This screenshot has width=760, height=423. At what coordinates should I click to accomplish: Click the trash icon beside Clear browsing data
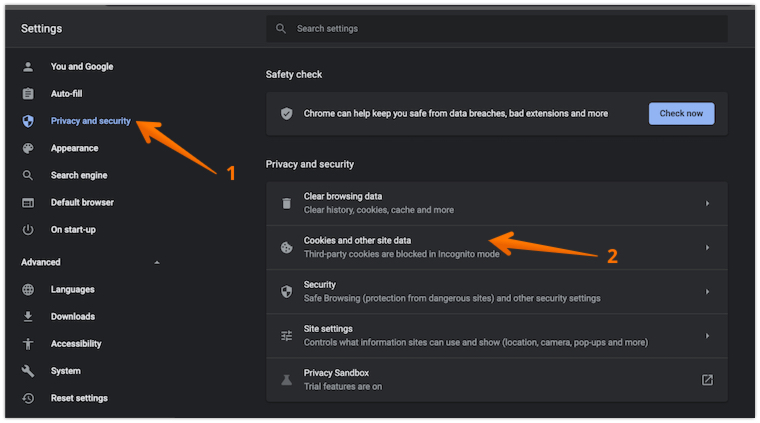tap(286, 203)
